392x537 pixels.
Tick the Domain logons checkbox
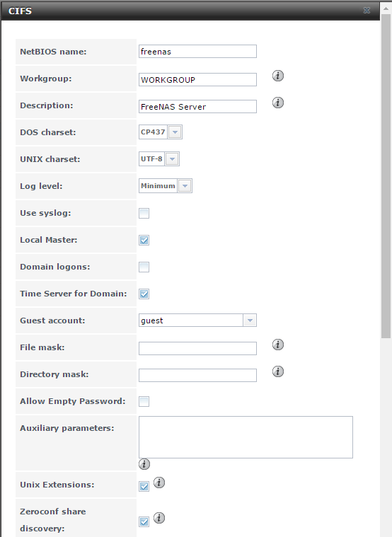click(x=144, y=267)
